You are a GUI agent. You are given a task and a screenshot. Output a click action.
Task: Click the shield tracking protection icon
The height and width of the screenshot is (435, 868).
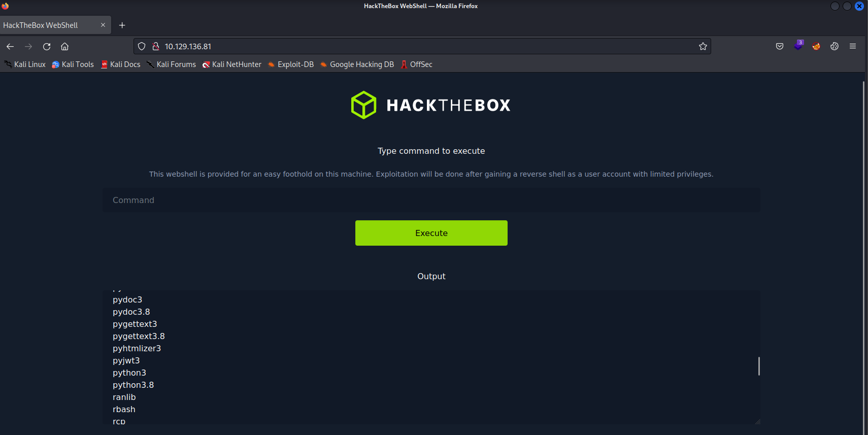(142, 46)
